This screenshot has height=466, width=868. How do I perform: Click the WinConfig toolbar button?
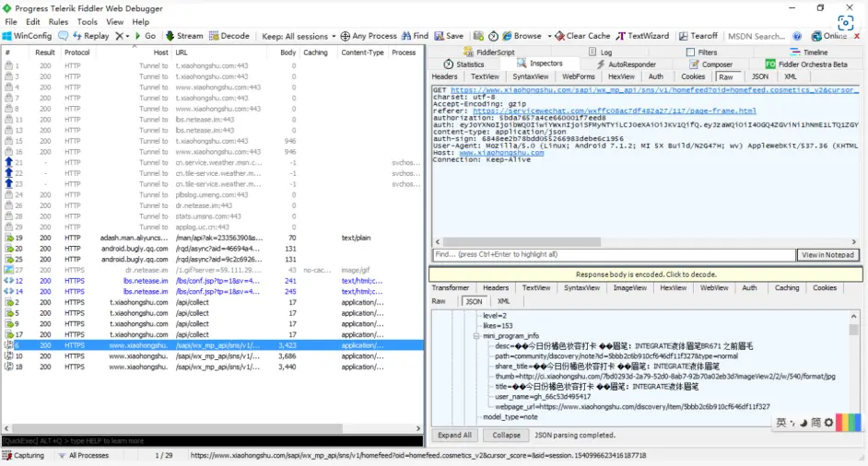coord(27,36)
